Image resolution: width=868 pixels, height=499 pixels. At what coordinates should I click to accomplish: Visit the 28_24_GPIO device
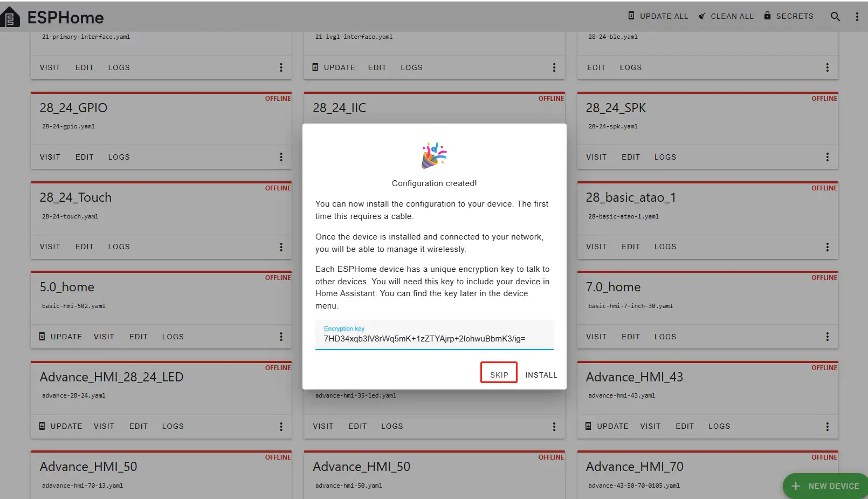[x=50, y=157]
